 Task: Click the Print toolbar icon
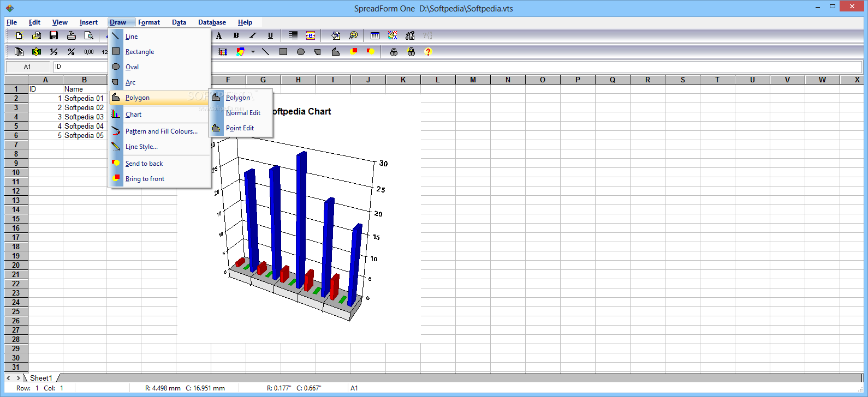[x=71, y=35]
